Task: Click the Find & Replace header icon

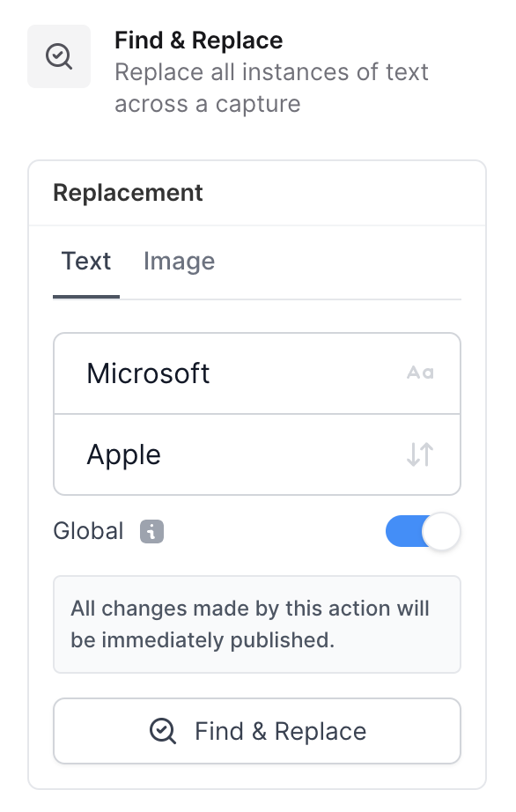Action: (59, 56)
